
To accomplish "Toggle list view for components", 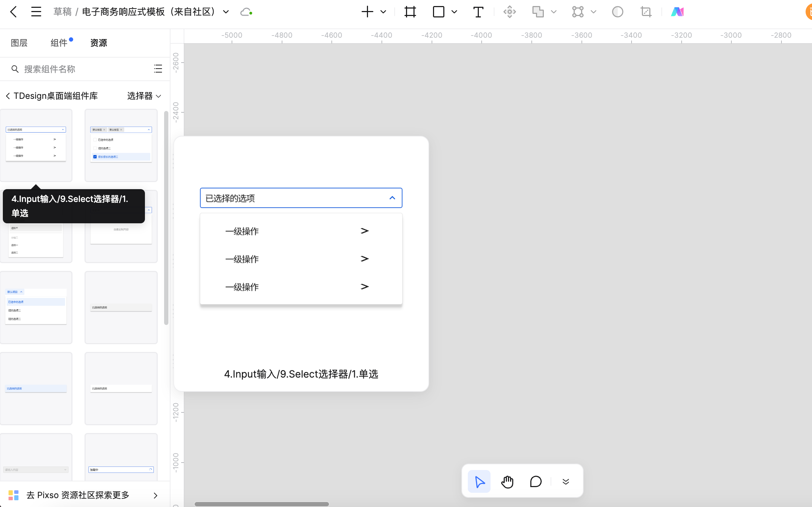I will point(158,69).
